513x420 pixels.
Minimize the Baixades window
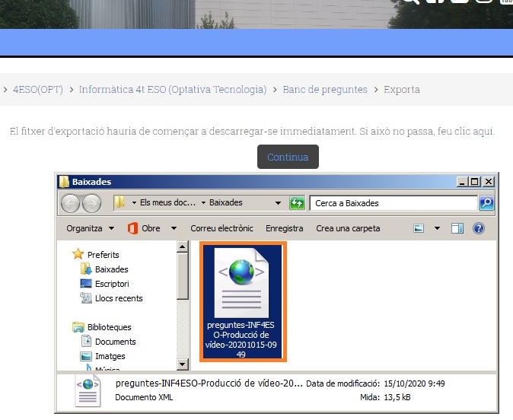(x=462, y=182)
